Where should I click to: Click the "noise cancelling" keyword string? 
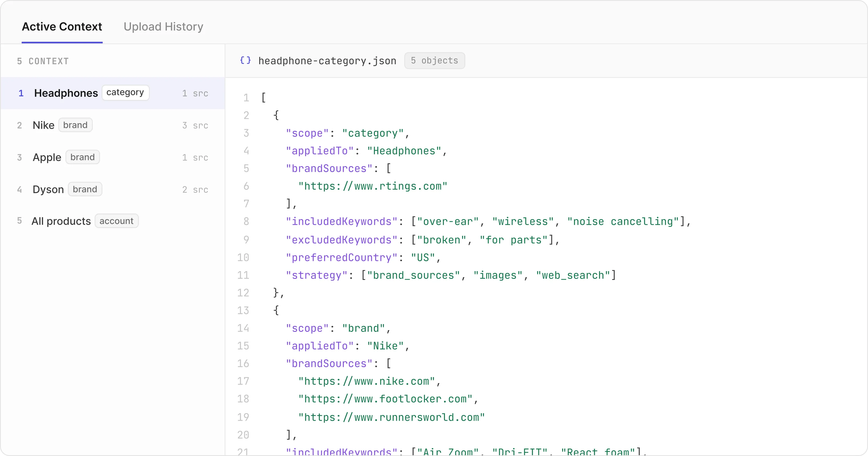click(623, 222)
